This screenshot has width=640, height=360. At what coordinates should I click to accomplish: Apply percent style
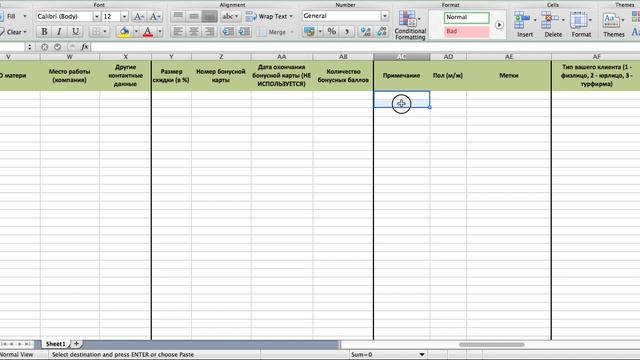tap(331, 31)
